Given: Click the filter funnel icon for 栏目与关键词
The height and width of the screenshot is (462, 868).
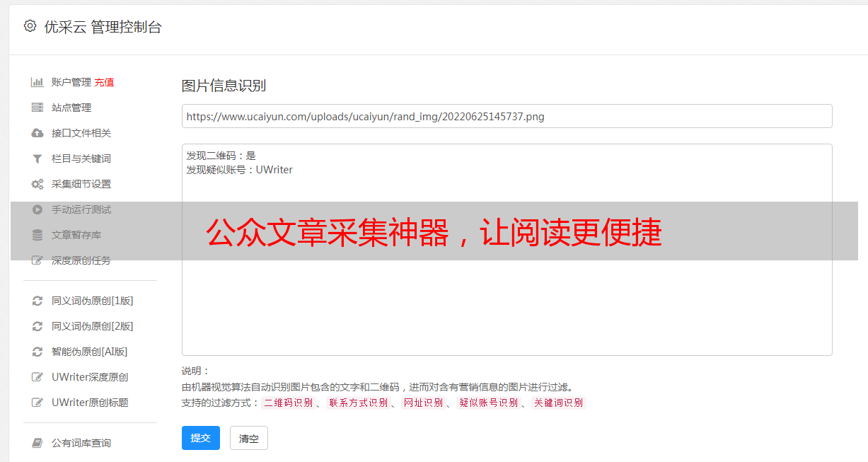Looking at the screenshot, I should point(37,158).
